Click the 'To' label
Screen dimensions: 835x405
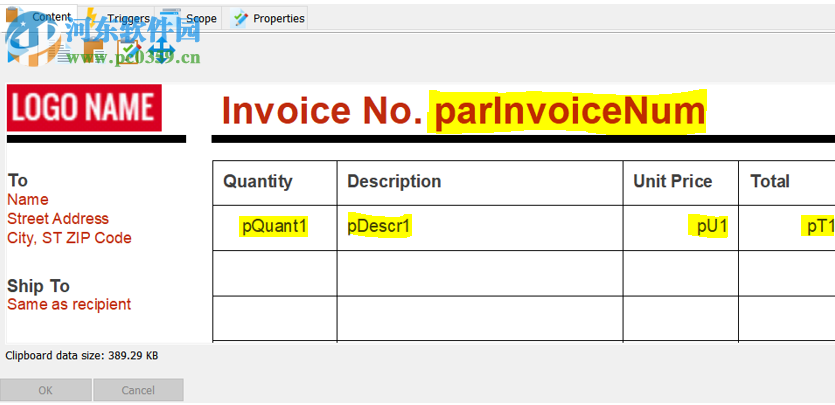[x=18, y=180]
